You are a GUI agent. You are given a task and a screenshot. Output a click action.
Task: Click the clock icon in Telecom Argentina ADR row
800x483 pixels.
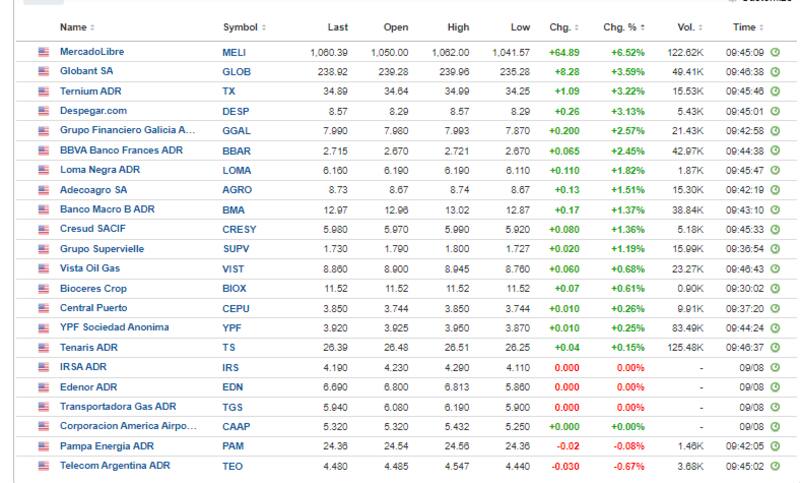click(776, 466)
